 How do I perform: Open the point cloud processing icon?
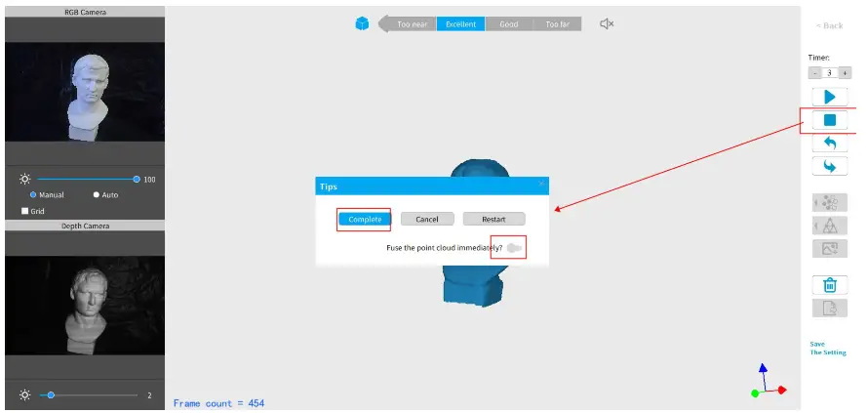point(829,203)
